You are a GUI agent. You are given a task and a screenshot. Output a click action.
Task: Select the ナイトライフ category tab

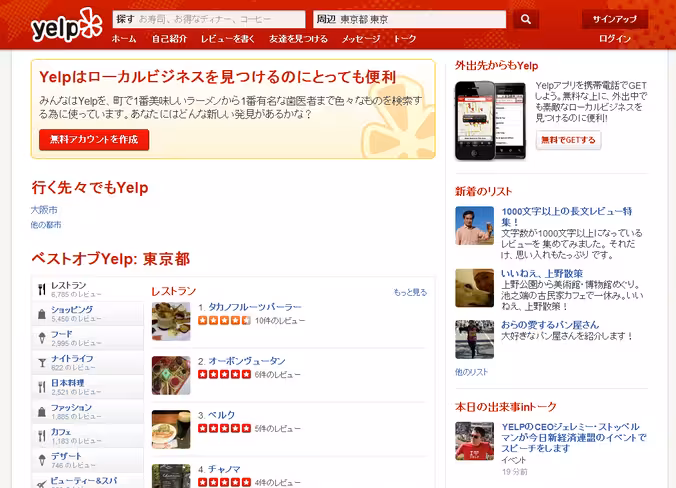pyautogui.click(x=88, y=363)
